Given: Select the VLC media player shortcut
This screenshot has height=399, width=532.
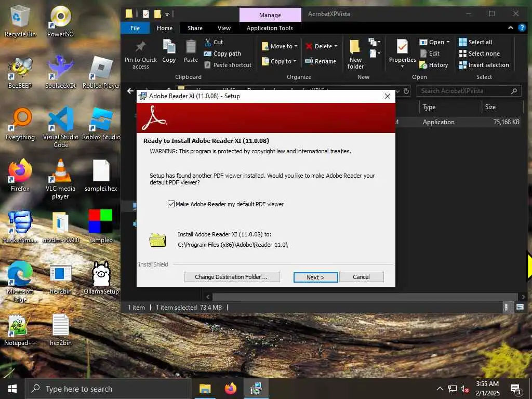Looking at the screenshot, I should [x=60, y=179].
